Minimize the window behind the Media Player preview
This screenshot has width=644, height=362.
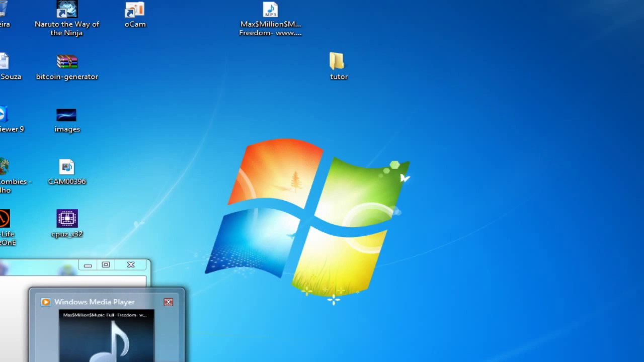point(88,265)
